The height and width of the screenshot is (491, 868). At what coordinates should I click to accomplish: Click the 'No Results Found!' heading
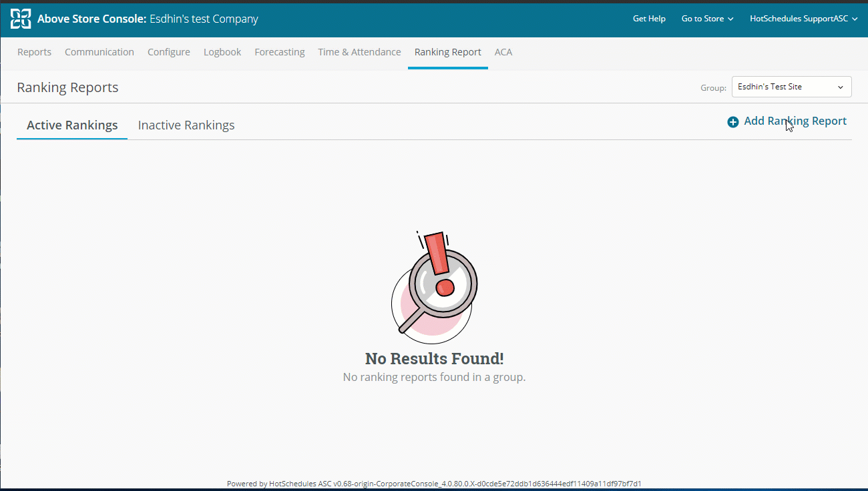434,359
